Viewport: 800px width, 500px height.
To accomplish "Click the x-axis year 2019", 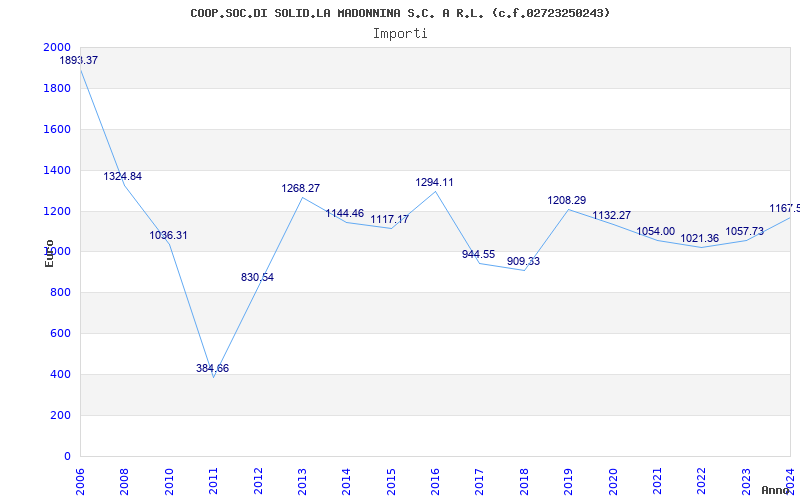I will [568, 481].
